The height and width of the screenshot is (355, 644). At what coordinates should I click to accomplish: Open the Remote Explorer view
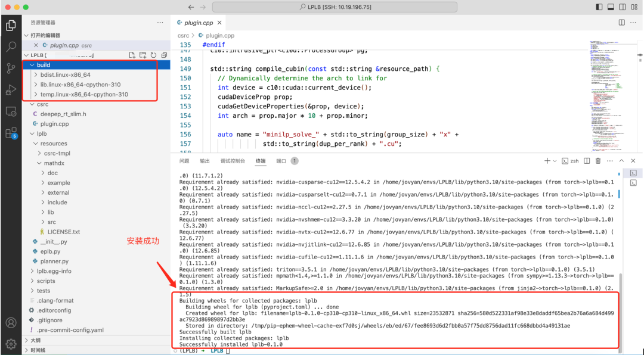pyautogui.click(x=11, y=111)
